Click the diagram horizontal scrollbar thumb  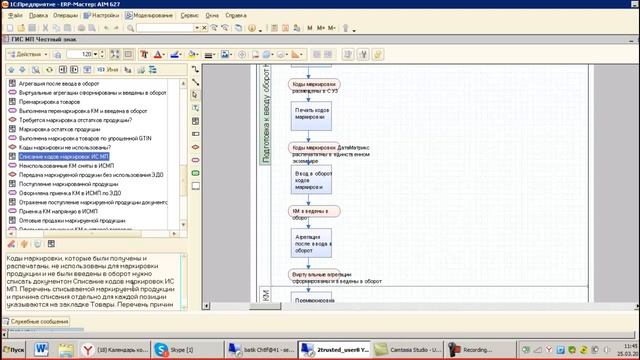click(265, 306)
